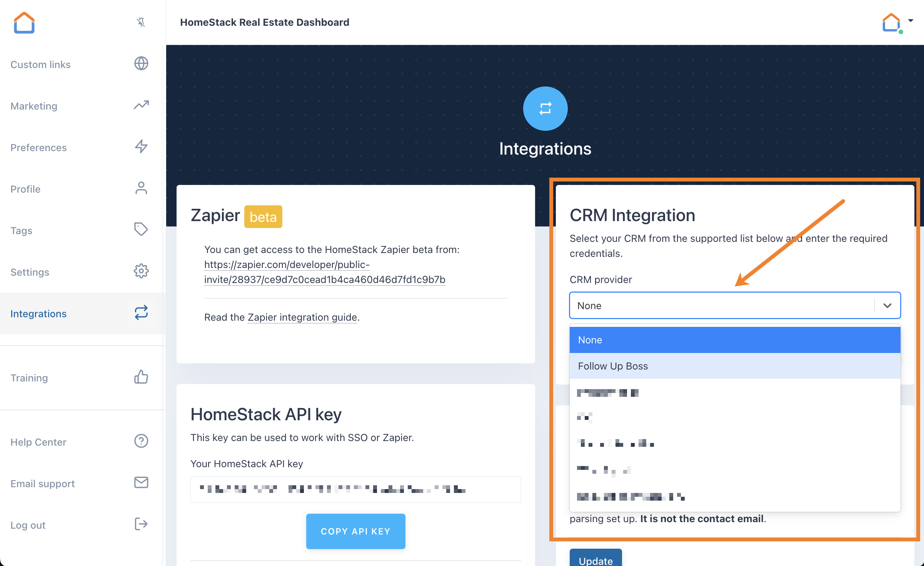
Task: Open the Profile person icon
Action: pyautogui.click(x=141, y=188)
